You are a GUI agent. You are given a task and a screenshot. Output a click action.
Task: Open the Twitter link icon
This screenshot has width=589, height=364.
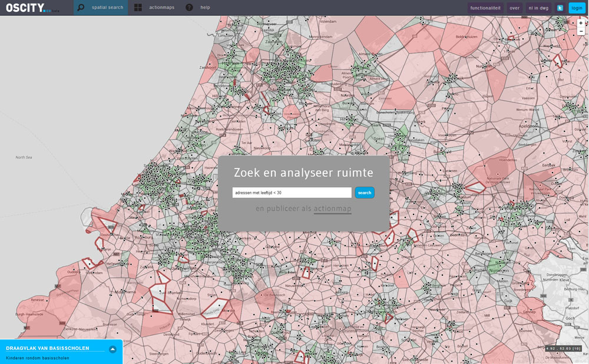[560, 8]
